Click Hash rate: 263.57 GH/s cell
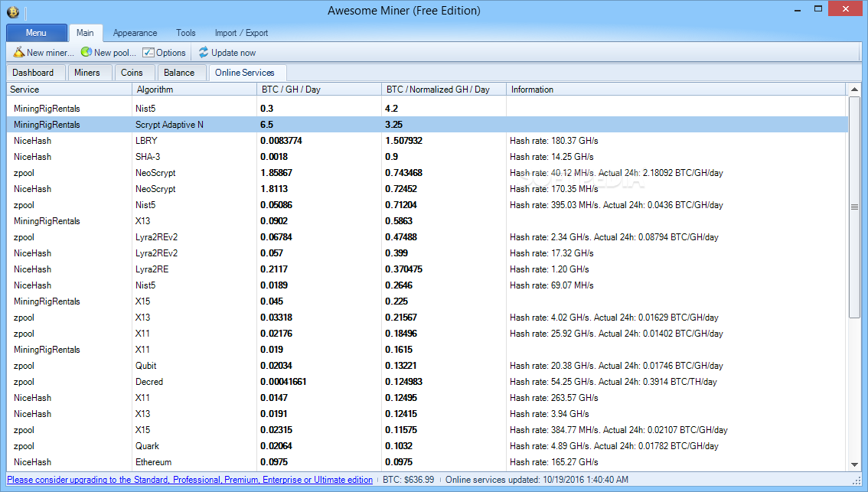The width and height of the screenshot is (868, 492). coord(553,397)
